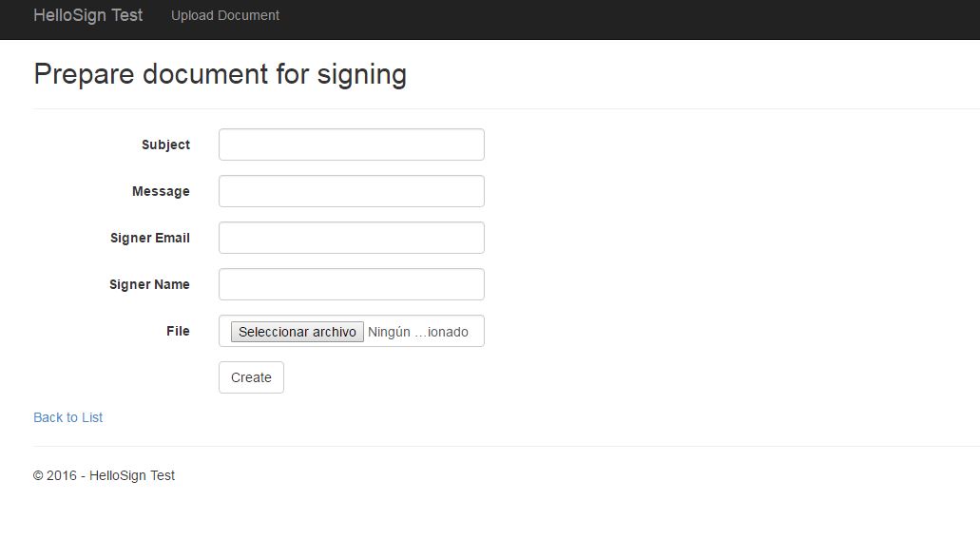Image resolution: width=980 pixels, height=539 pixels.
Task: Click the '© 2016 - HelloSign Test' footer text
Action: (104, 475)
